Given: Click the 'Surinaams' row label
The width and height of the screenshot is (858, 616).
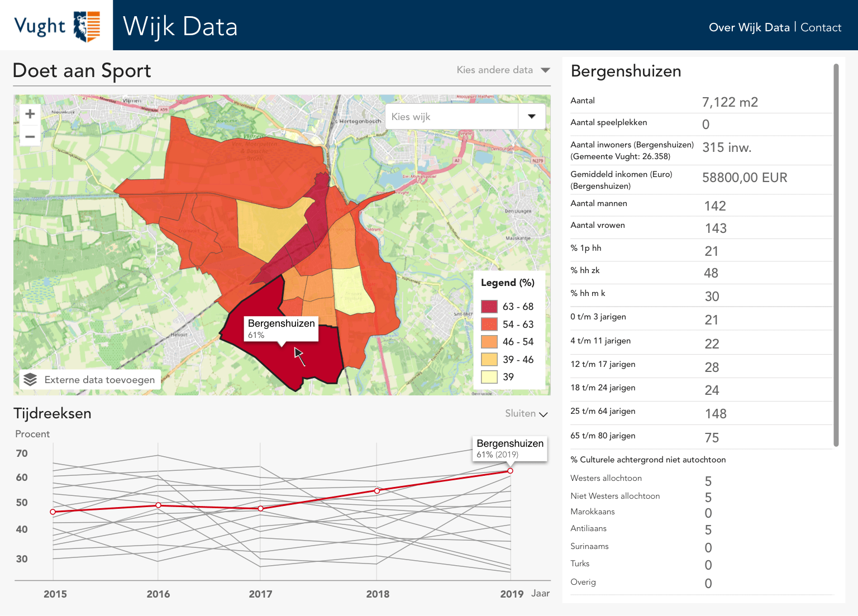Looking at the screenshot, I should [589, 546].
